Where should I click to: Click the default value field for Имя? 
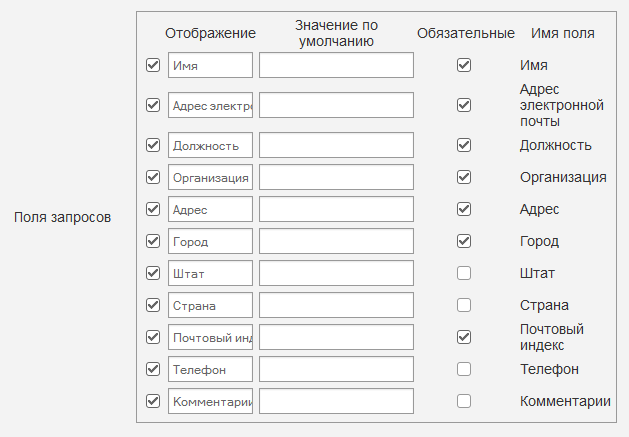tap(336, 65)
